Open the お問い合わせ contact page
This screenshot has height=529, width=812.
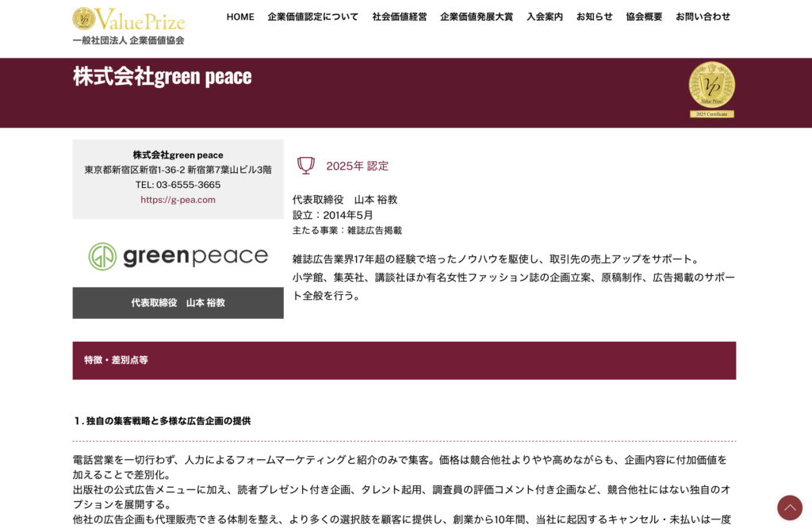point(704,16)
